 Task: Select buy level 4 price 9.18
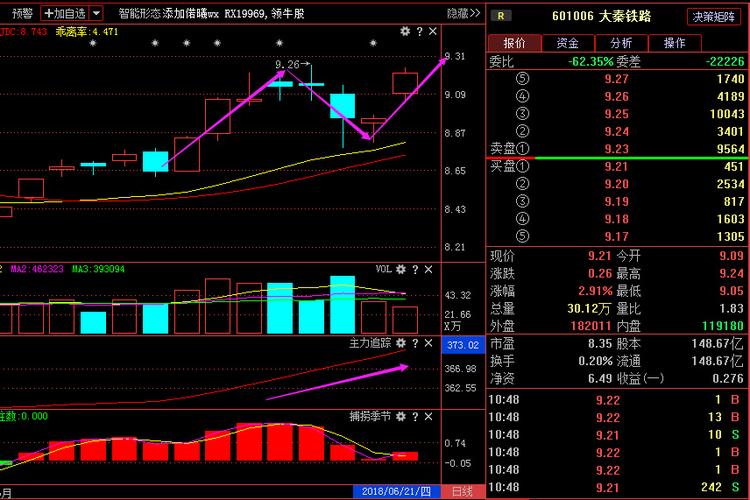[616, 219]
